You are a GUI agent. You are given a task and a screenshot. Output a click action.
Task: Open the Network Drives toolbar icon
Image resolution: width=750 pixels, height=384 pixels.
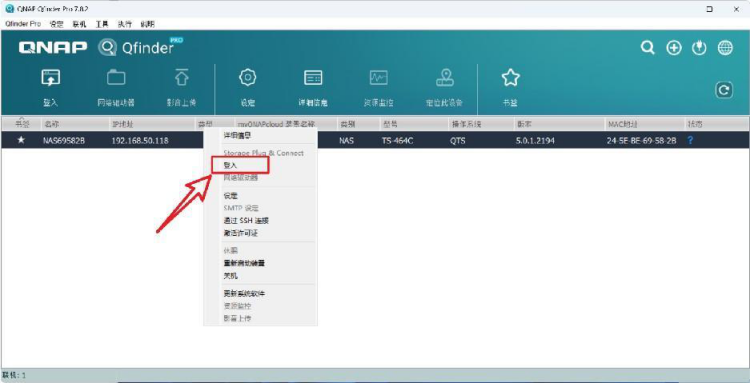click(116, 77)
